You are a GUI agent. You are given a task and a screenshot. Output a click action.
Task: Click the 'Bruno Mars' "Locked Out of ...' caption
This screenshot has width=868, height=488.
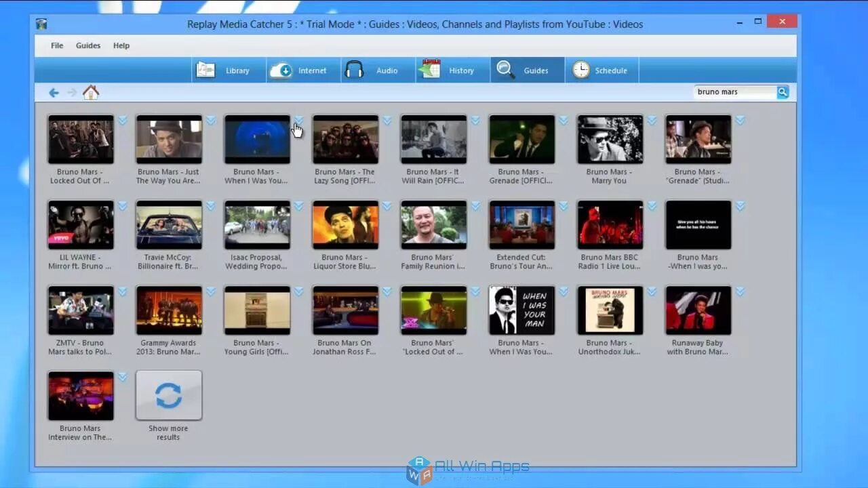[433, 347]
